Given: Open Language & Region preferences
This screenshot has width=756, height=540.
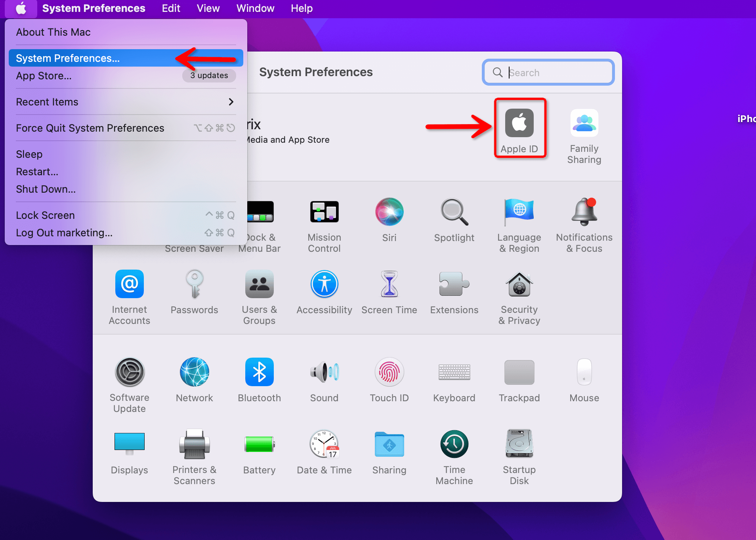Looking at the screenshot, I should pyautogui.click(x=519, y=226).
